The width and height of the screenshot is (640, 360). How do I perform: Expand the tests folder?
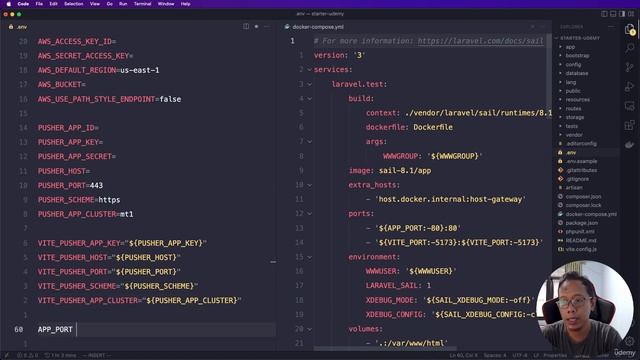pos(571,126)
